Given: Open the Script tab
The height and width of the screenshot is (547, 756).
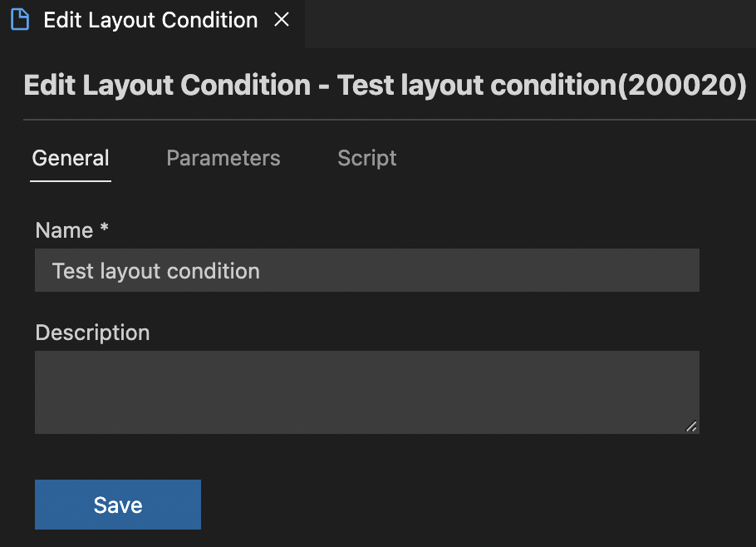Looking at the screenshot, I should tap(367, 158).
